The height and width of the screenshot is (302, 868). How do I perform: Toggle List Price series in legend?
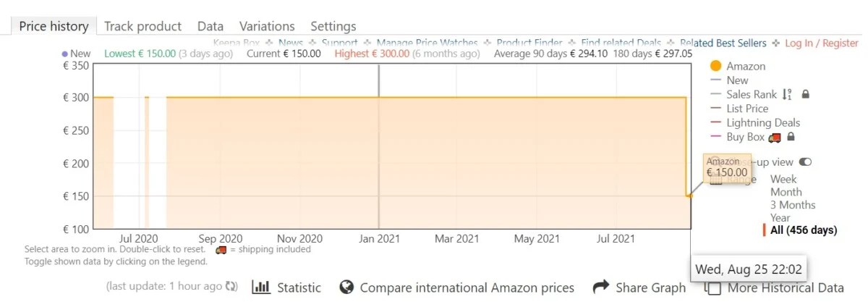747,109
